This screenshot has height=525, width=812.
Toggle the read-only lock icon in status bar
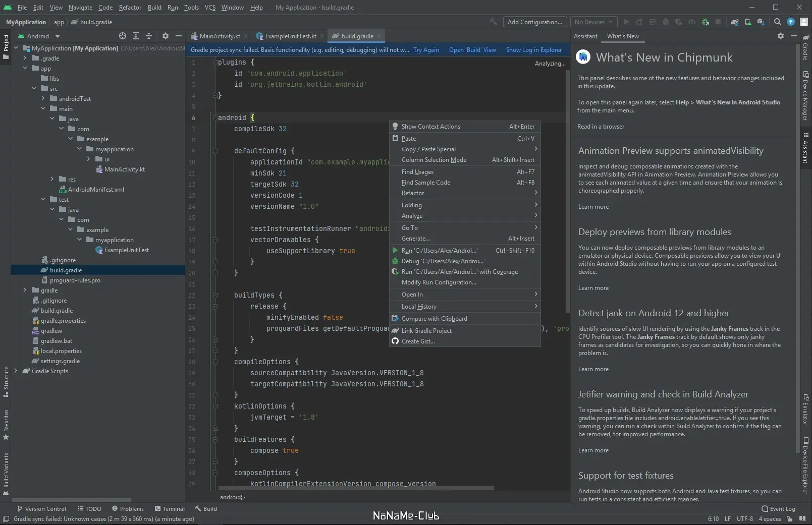click(x=790, y=519)
